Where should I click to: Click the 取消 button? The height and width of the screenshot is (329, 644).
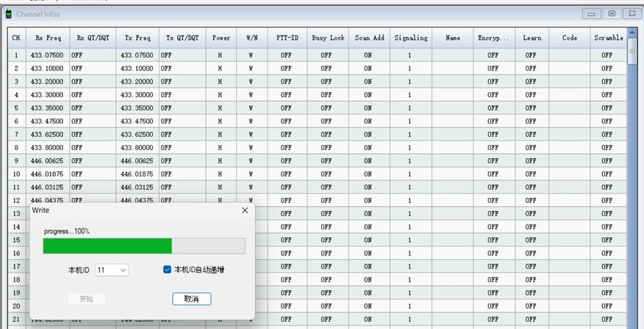click(191, 299)
